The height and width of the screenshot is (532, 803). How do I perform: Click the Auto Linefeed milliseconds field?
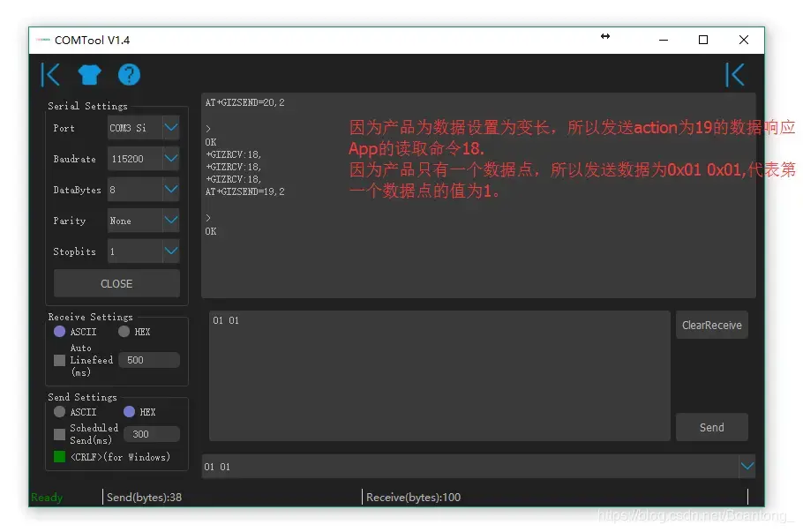(x=148, y=360)
